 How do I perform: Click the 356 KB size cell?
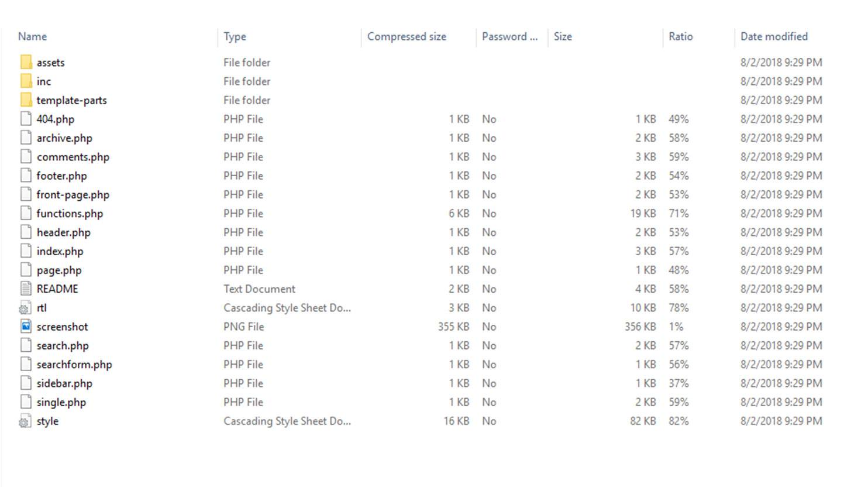[x=640, y=327]
